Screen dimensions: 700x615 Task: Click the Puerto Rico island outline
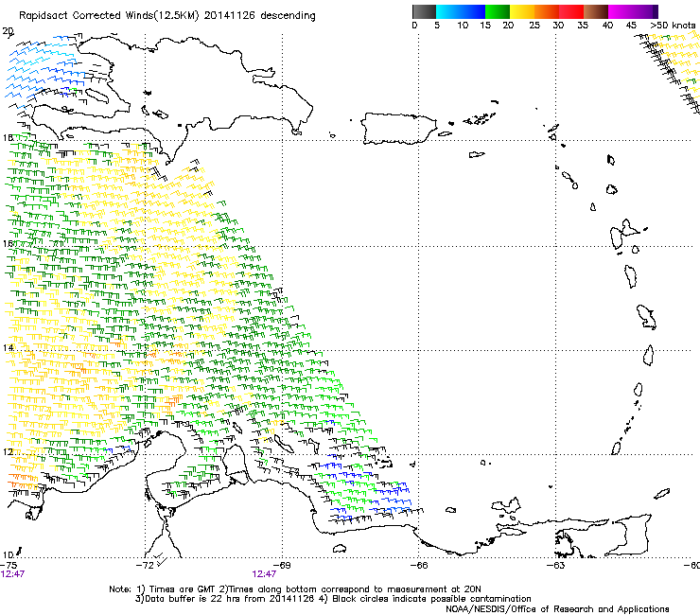tap(398, 129)
